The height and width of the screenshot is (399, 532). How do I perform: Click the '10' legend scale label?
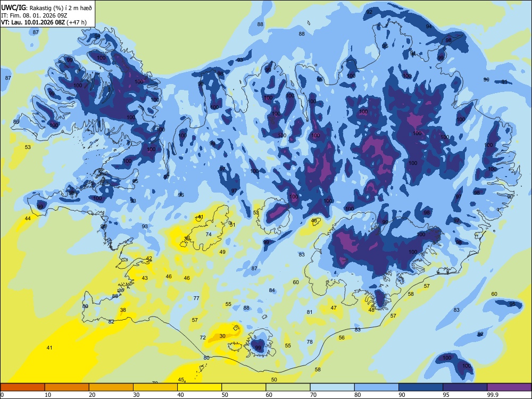pyautogui.click(x=48, y=395)
